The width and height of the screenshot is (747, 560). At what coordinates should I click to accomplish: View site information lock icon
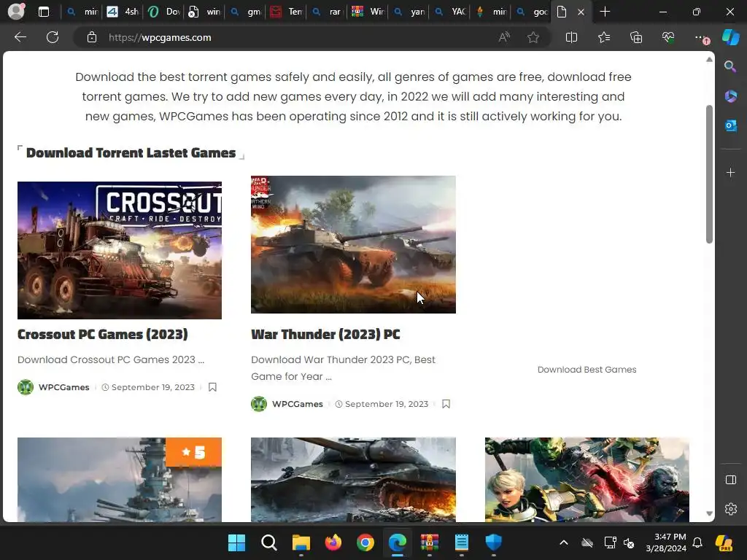click(x=92, y=37)
